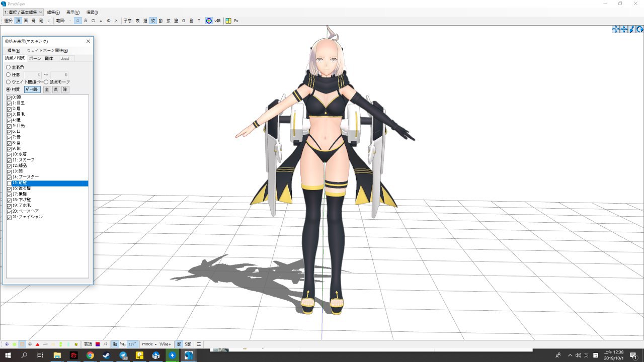Screen dimensions: 644x362
Task: Select the 全表示 radio button
Action: tap(8, 67)
